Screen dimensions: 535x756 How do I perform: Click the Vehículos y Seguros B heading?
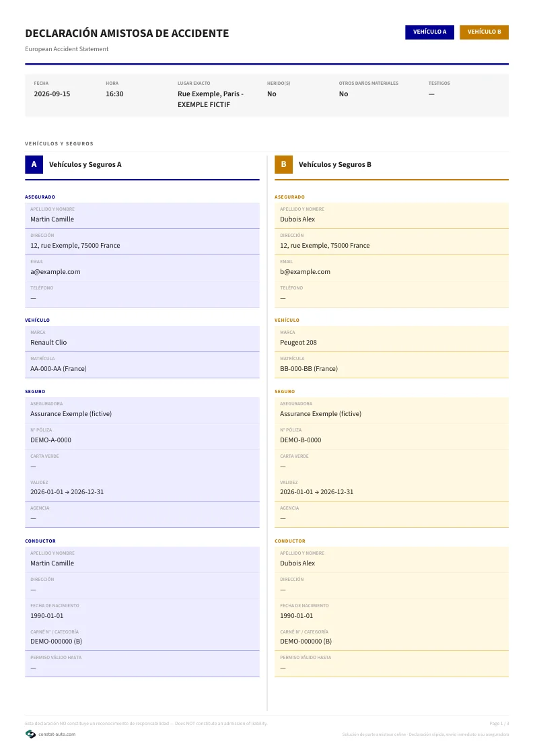pyautogui.click(x=335, y=164)
